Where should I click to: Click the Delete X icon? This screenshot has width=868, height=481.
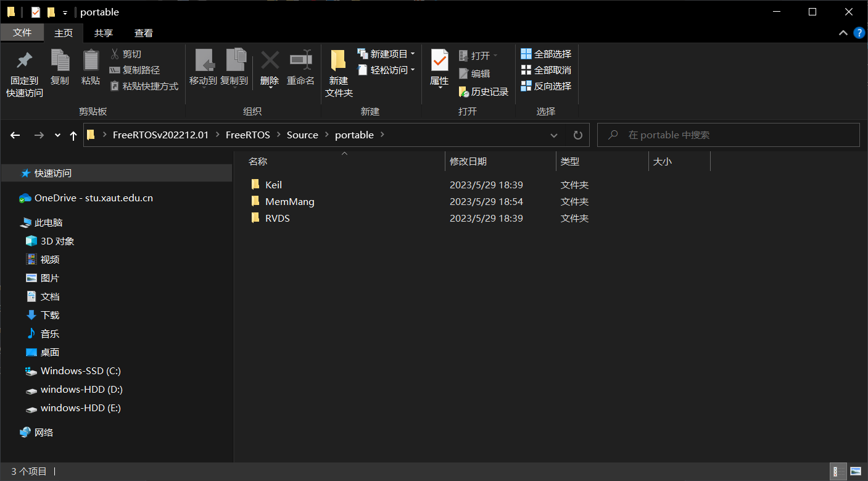pyautogui.click(x=270, y=61)
